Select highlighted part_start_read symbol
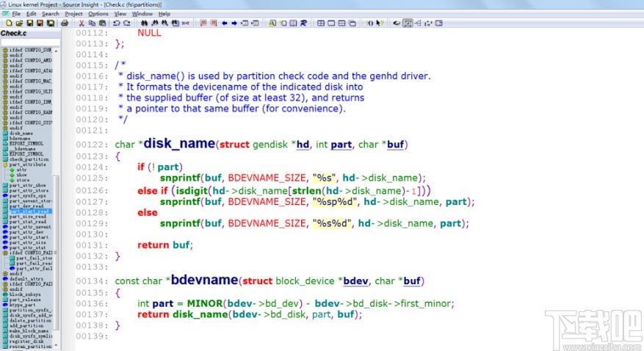 tap(29, 211)
